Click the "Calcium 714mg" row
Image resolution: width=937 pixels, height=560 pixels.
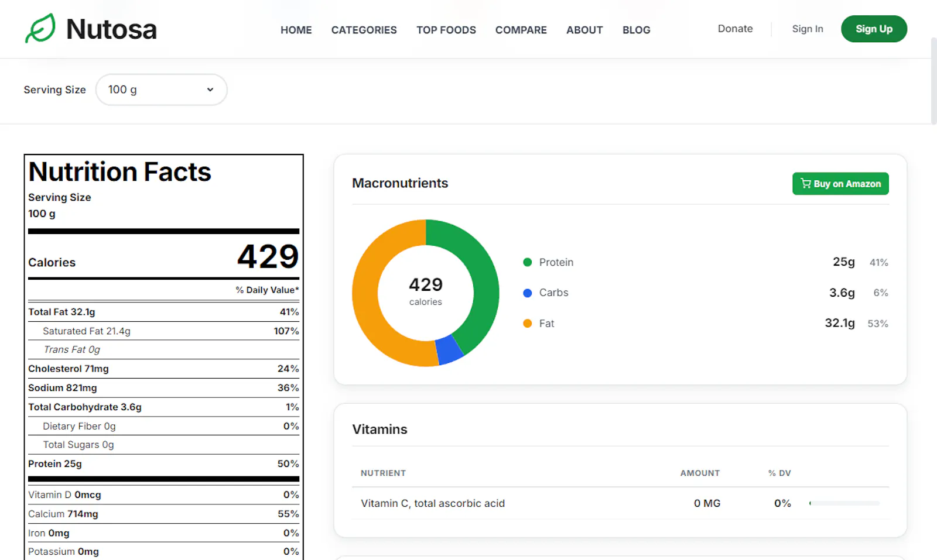tap(163, 514)
